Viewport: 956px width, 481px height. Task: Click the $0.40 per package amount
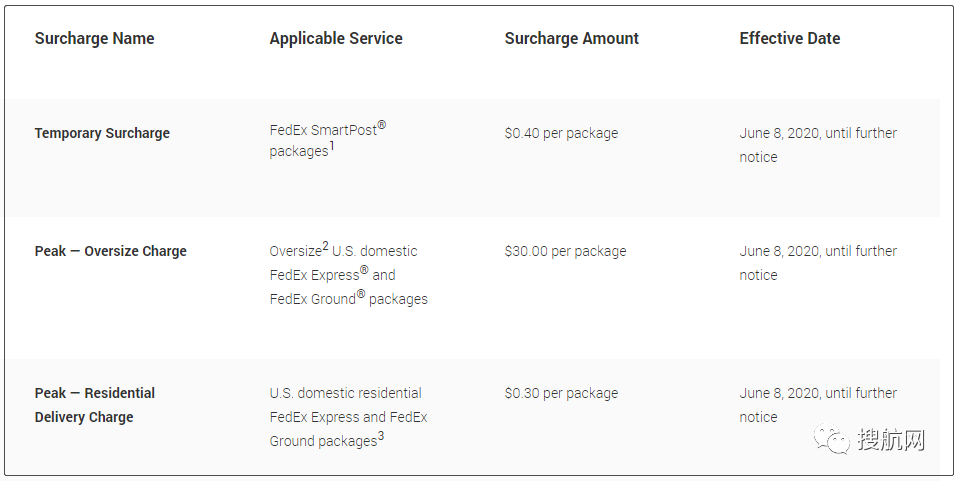pyautogui.click(x=561, y=133)
